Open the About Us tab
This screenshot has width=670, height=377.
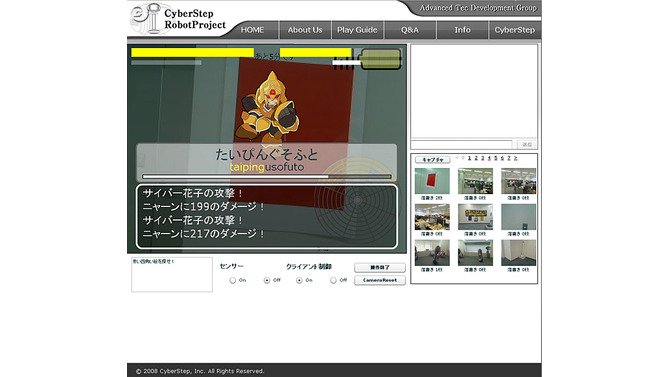point(305,30)
